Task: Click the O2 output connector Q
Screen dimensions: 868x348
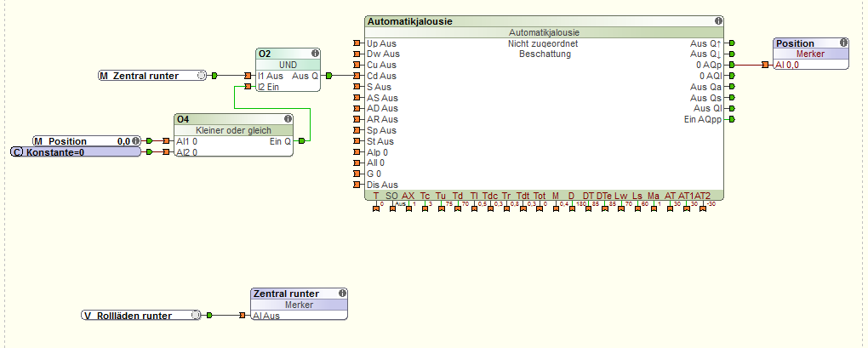Action: 328,76
